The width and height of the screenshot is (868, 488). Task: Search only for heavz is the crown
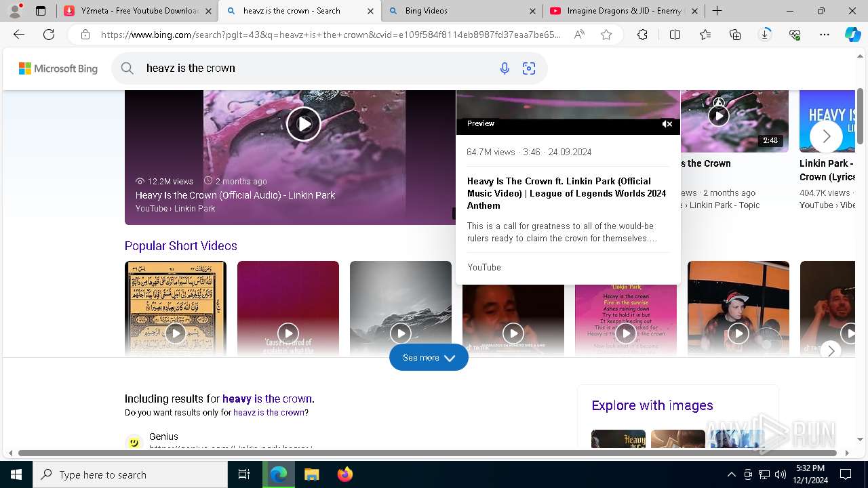point(269,412)
